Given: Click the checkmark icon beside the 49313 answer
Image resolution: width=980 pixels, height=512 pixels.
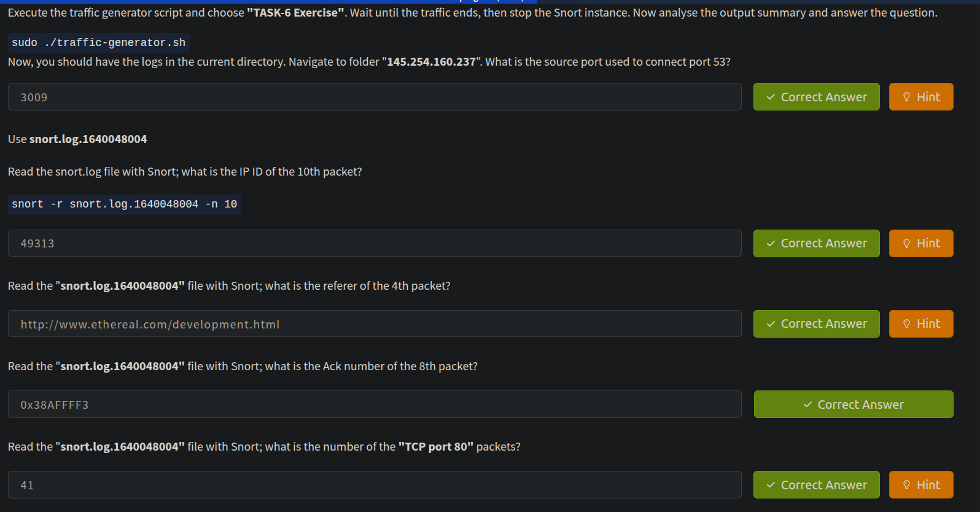Looking at the screenshot, I should [771, 244].
